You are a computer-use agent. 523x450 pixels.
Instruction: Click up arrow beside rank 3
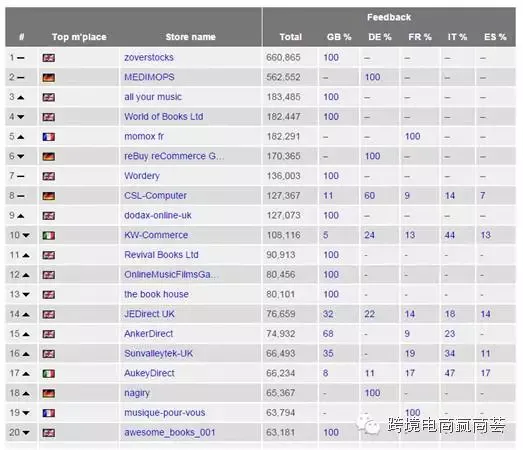tap(20, 97)
